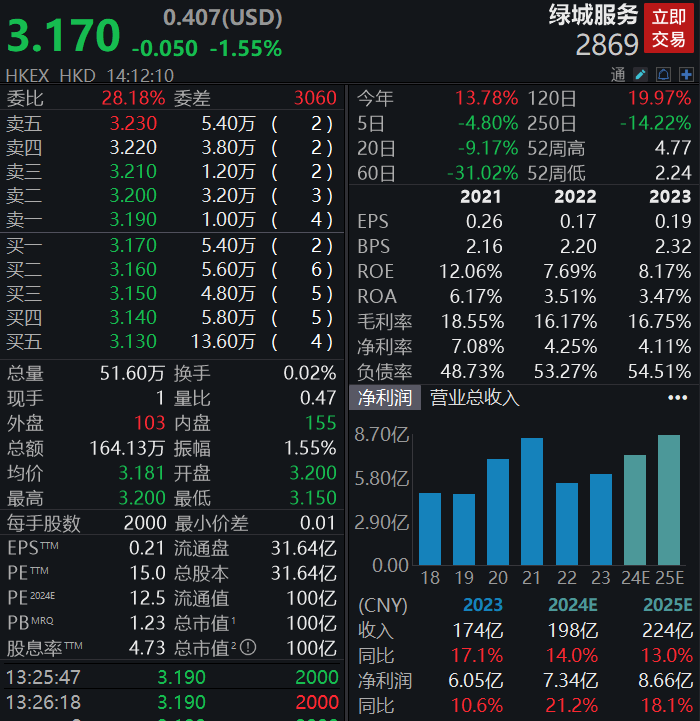Click the 2025E forecast column header
Viewport: 700px width, 721px height.
[x=668, y=605]
